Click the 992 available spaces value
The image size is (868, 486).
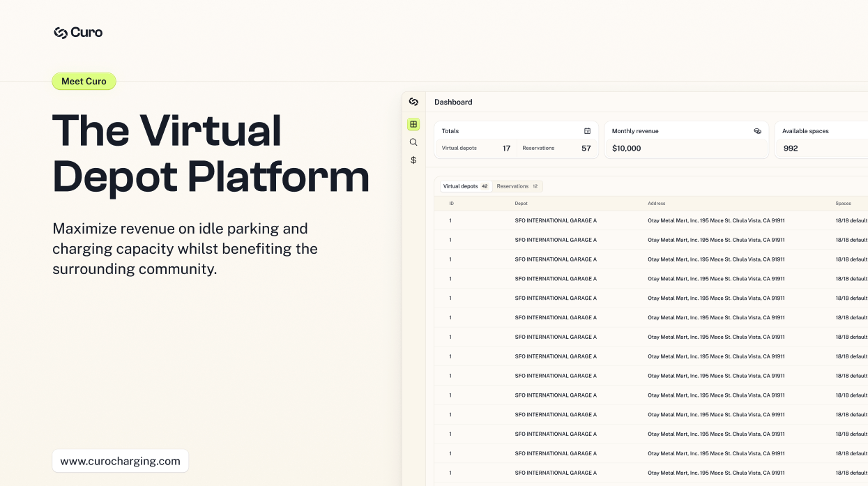(790, 149)
